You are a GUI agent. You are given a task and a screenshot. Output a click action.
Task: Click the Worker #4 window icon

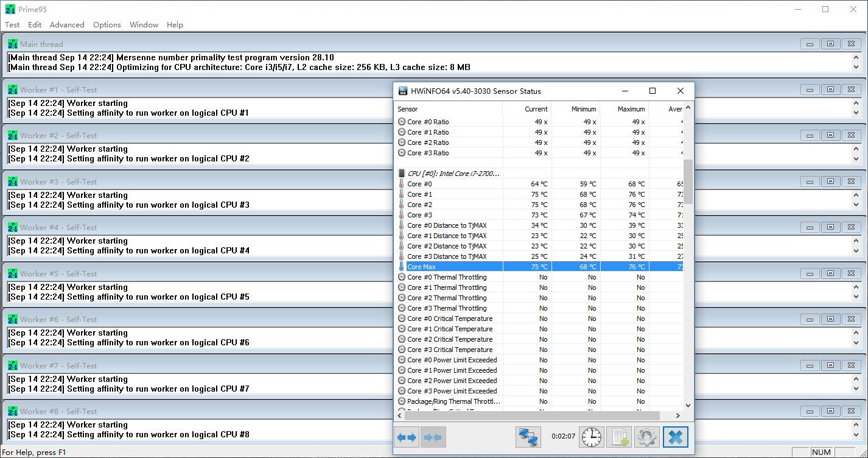coord(13,227)
